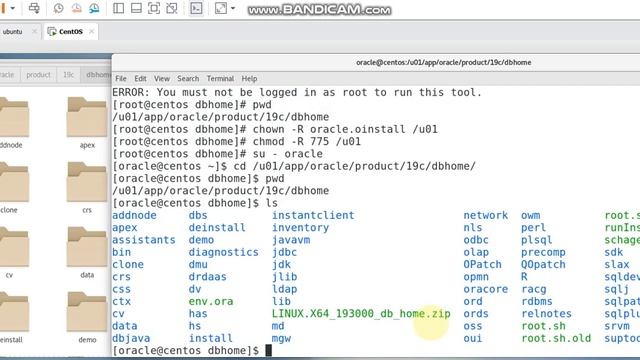The width and height of the screenshot is (640, 360).
Task: Click 'oracore' in the ls output
Action: pyautogui.click(x=485, y=289)
